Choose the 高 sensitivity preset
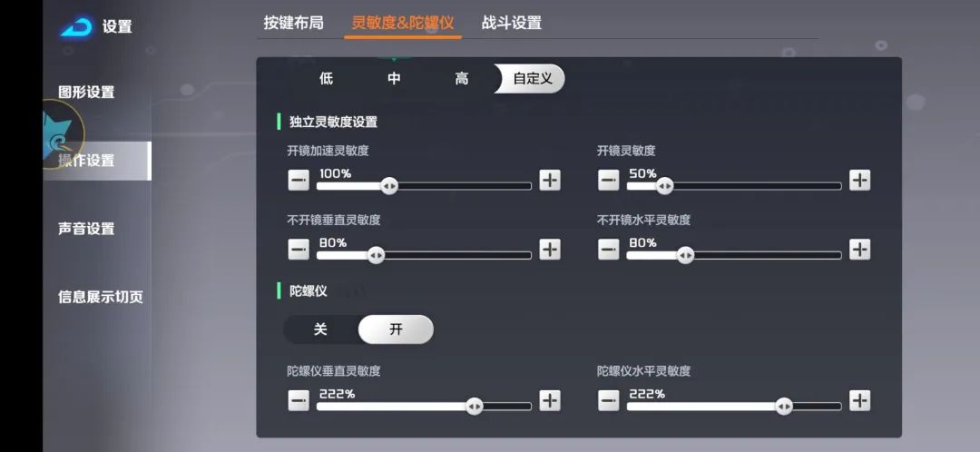This screenshot has width=980, height=452. (462, 79)
